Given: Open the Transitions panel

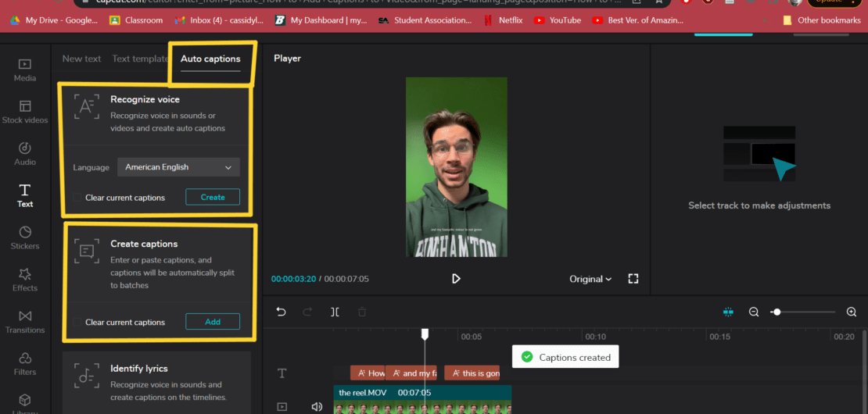Looking at the screenshot, I should tap(25, 323).
